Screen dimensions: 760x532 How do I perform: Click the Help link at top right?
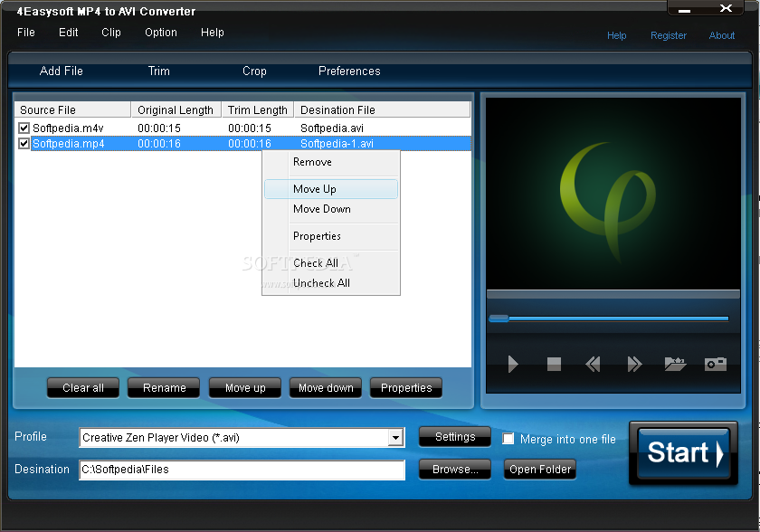click(616, 35)
